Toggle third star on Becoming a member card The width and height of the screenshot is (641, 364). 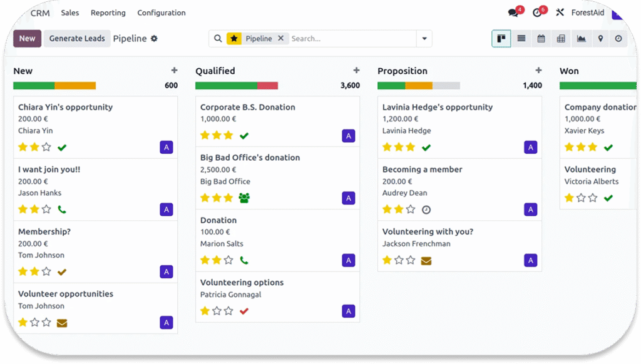[411, 210]
